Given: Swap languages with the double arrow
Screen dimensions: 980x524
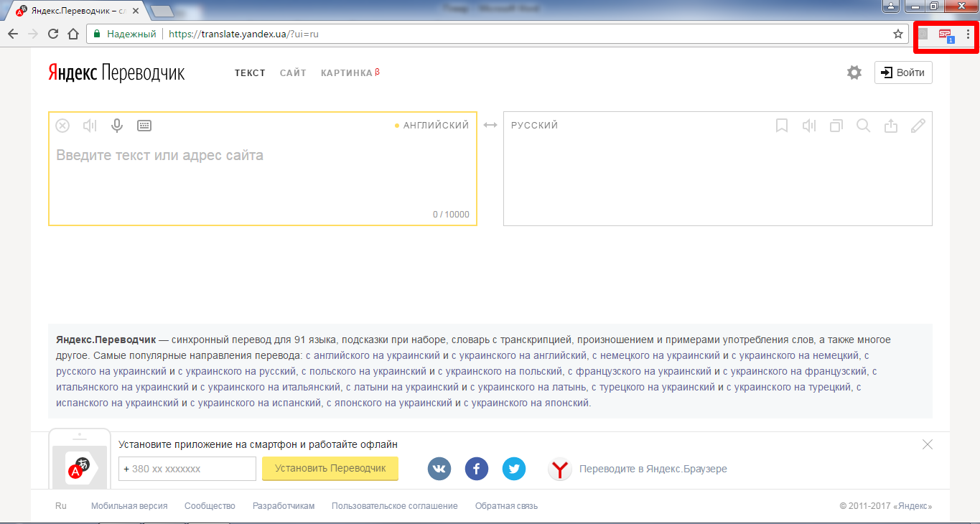Looking at the screenshot, I should (x=490, y=126).
